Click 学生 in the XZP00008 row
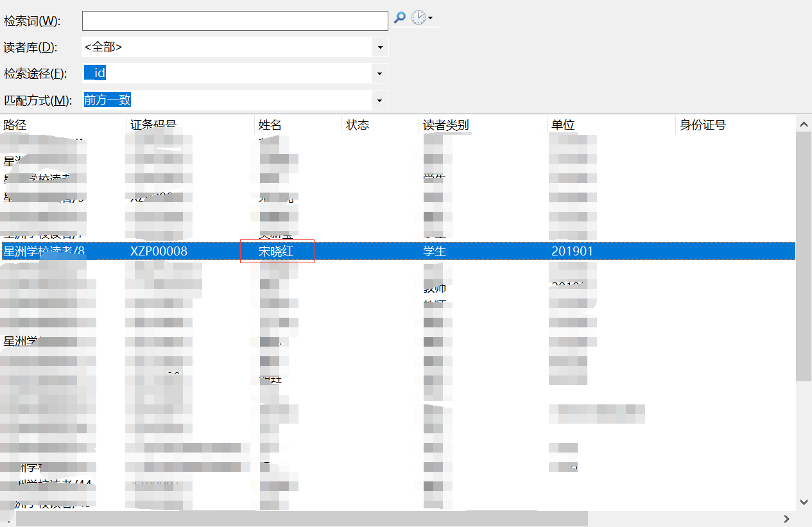The image size is (812, 527). 435,252
